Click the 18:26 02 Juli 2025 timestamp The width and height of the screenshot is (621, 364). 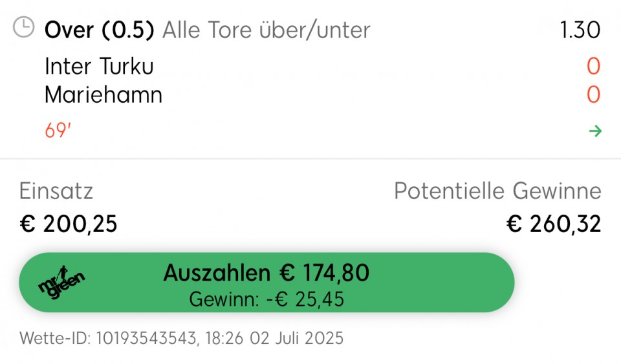274,338
